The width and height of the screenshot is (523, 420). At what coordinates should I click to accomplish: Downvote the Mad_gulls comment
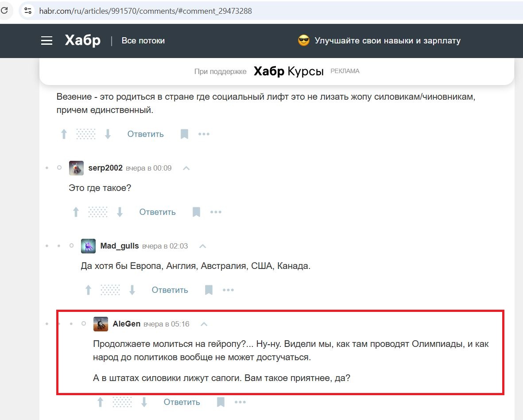click(132, 290)
